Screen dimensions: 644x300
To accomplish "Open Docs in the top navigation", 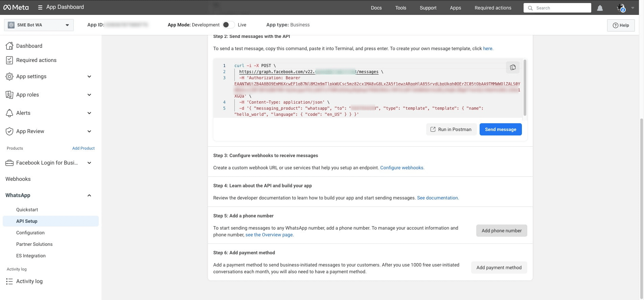I will [376, 8].
